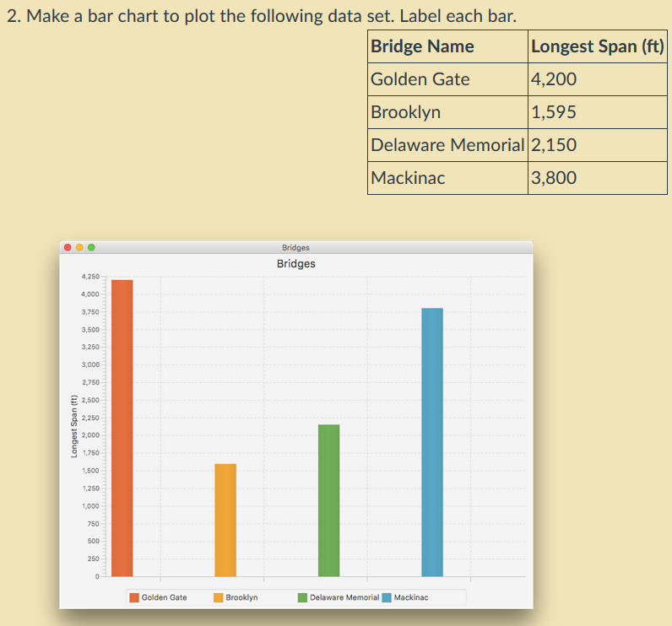Click the red close button of Bridges window
Viewport: 672px width, 626px height.
(68, 247)
